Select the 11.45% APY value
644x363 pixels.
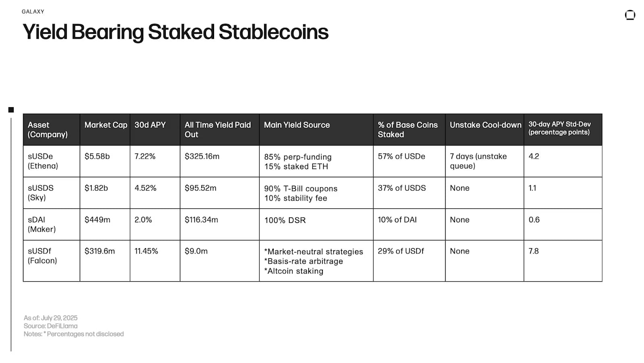pyautogui.click(x=146, y=251)
